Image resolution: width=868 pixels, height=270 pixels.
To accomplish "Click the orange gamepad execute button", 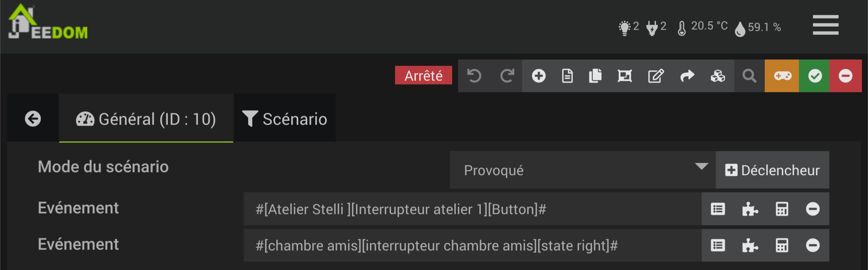I will click(782, 76).
